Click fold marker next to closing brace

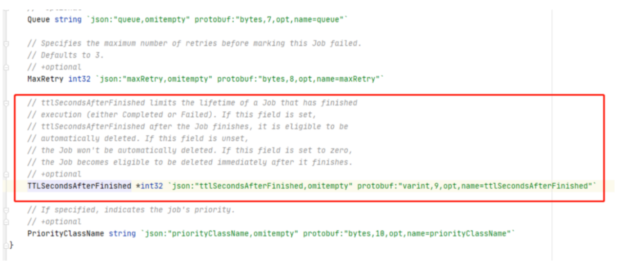coord(6,245)
